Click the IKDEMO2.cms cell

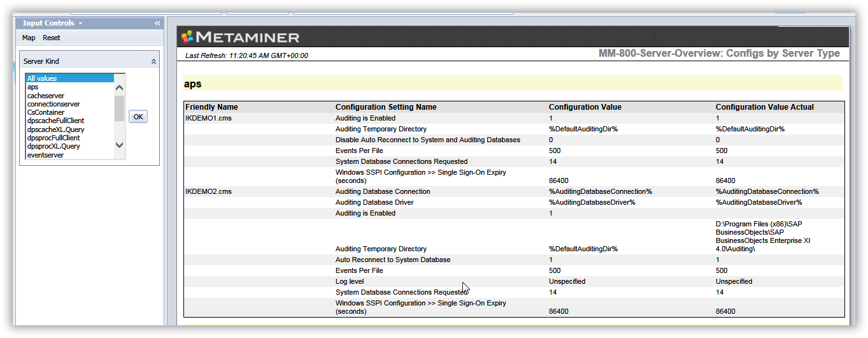210,191
